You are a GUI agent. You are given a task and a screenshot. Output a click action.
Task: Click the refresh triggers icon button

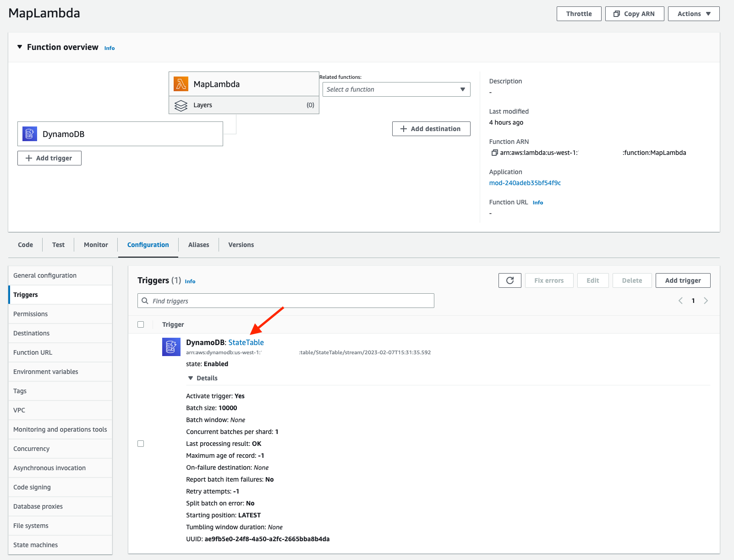pyautogui.click(x=510, y=280)
